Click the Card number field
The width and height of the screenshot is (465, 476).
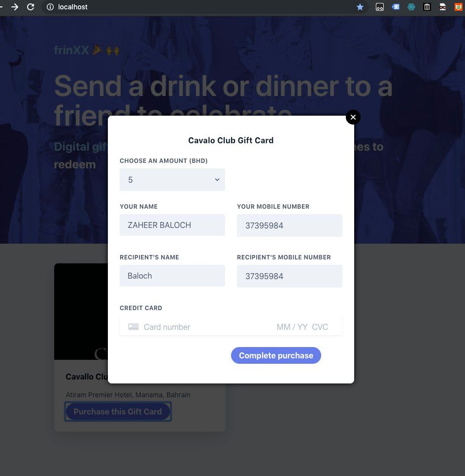[x=167, y=327]
